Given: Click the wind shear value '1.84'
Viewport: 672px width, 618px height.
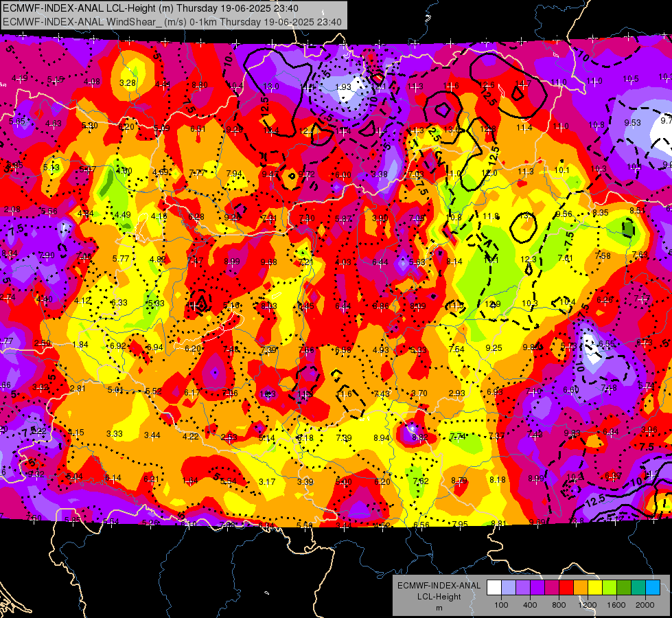Looking at the screenshot, I should pyautogui.click(x=80, y=345).
